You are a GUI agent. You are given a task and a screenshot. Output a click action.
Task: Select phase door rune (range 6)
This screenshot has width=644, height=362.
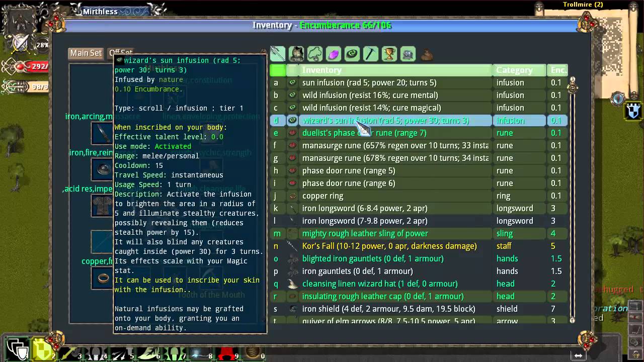click(419, 183)
